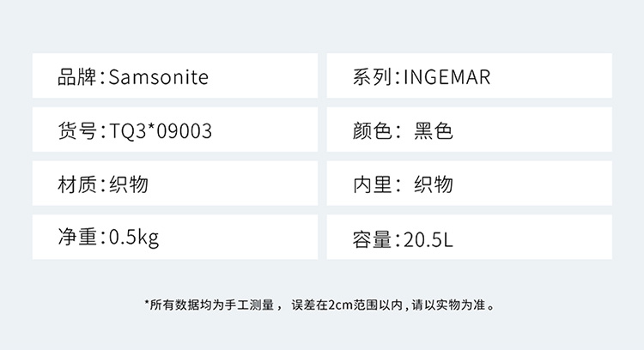
Task: Click the 容量 capacity label
Action: pos(372,238)
